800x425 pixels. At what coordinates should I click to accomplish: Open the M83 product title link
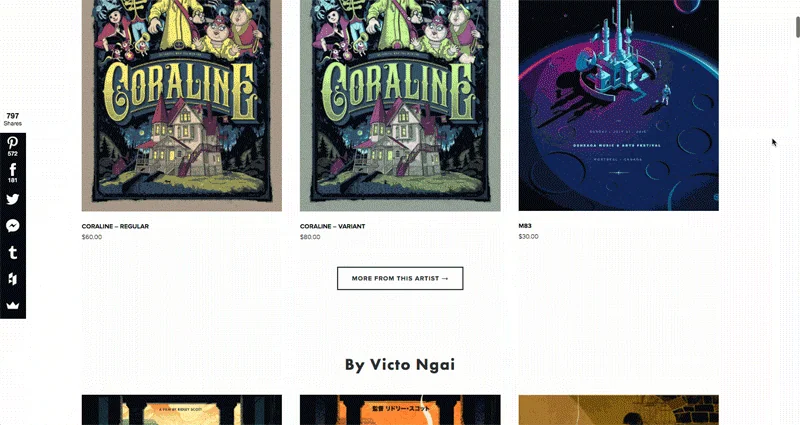(x=525, y=226)
